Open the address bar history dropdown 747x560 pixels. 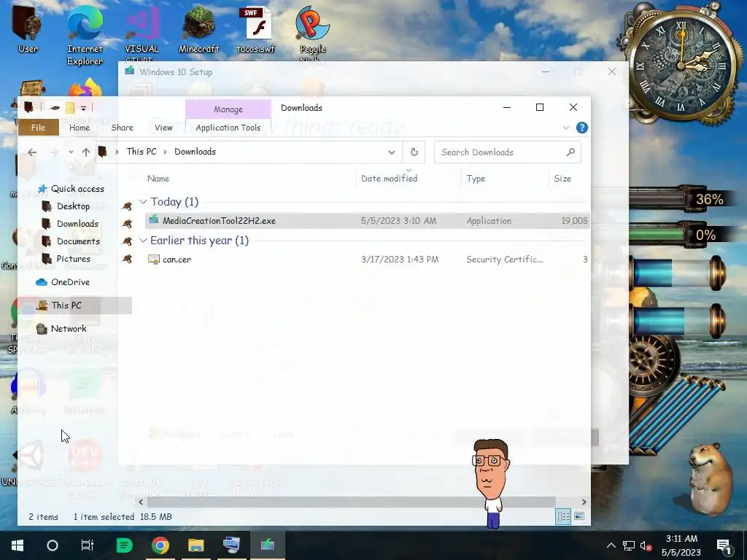[391, 152]
